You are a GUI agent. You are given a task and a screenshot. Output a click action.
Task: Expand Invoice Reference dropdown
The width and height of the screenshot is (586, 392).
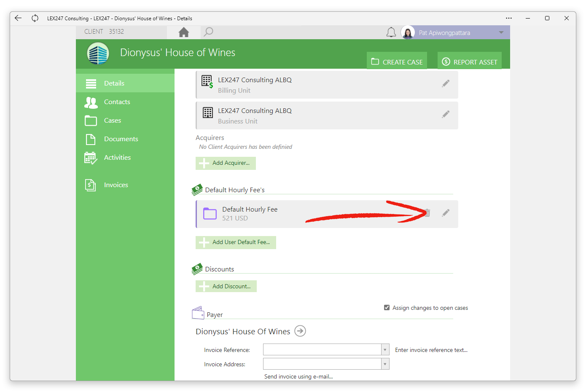pyautogui.click(x=385, y=350)
